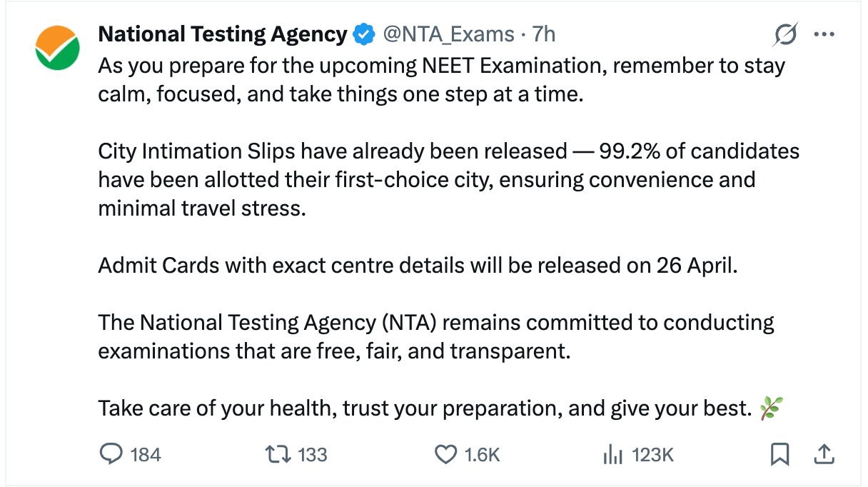Click the blue verified badge

(x=365, y=34)
